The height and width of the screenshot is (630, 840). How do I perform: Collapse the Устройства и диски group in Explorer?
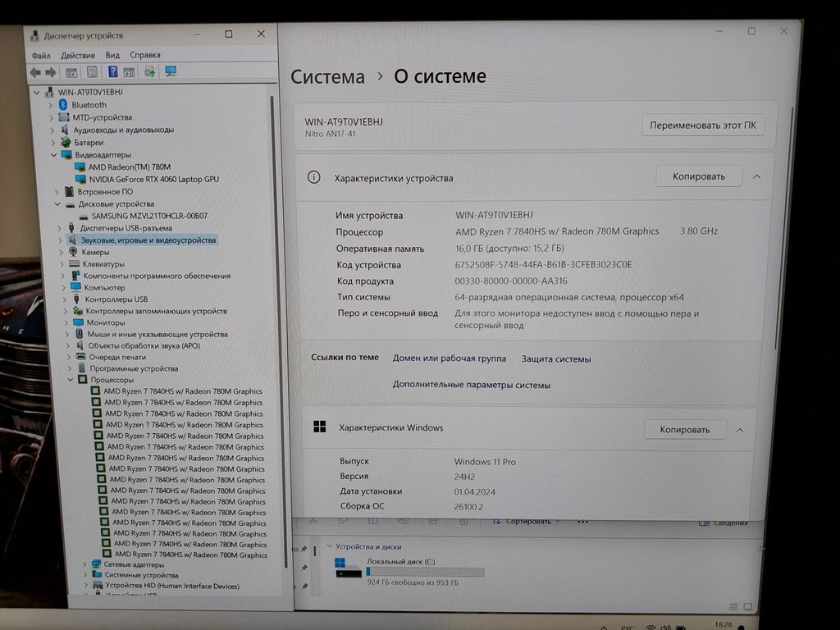330,546
